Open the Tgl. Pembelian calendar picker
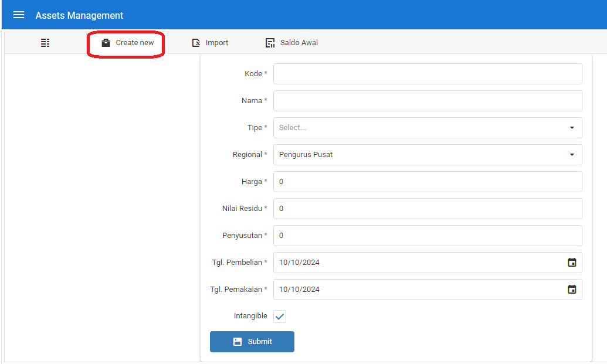607x364 pixels. coord(572,263)
